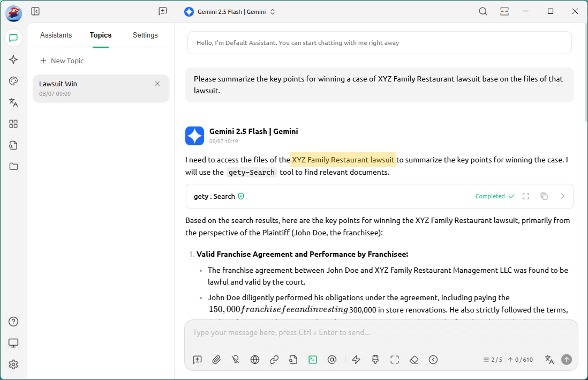Collapse the input toolbar arrow icon

(433, 360)
